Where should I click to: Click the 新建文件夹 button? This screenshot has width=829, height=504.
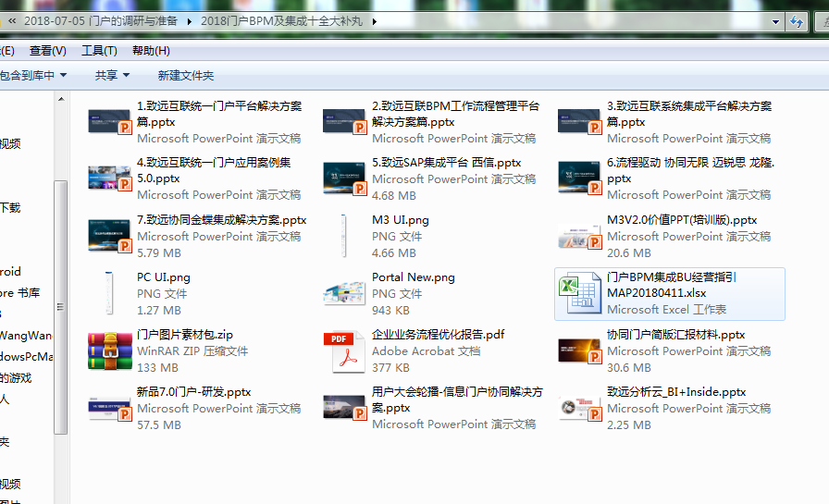click(185, 75)
